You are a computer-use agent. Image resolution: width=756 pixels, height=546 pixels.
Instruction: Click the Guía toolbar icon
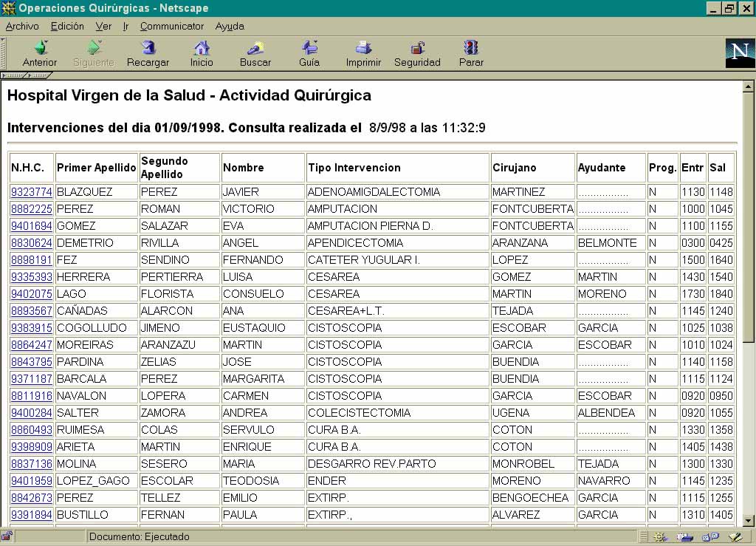(309, 54)
